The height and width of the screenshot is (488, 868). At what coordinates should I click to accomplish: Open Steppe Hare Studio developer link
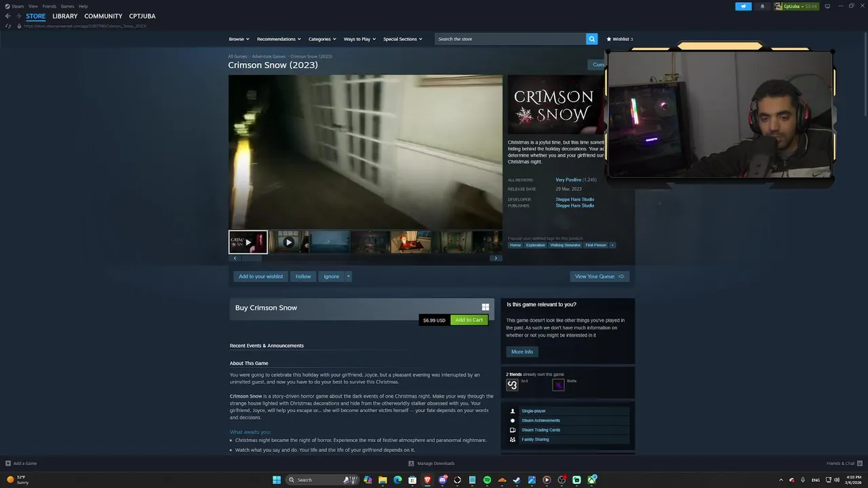[575, 199]
